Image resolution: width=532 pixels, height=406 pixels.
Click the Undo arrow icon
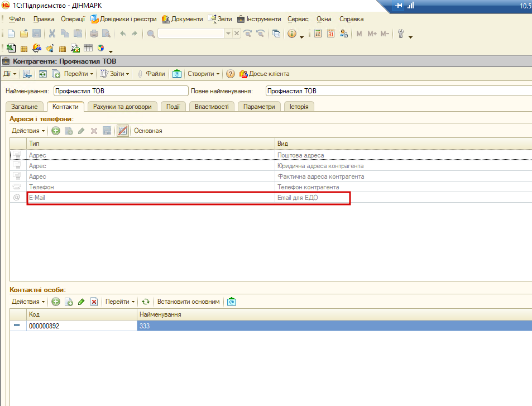(123, 34)
